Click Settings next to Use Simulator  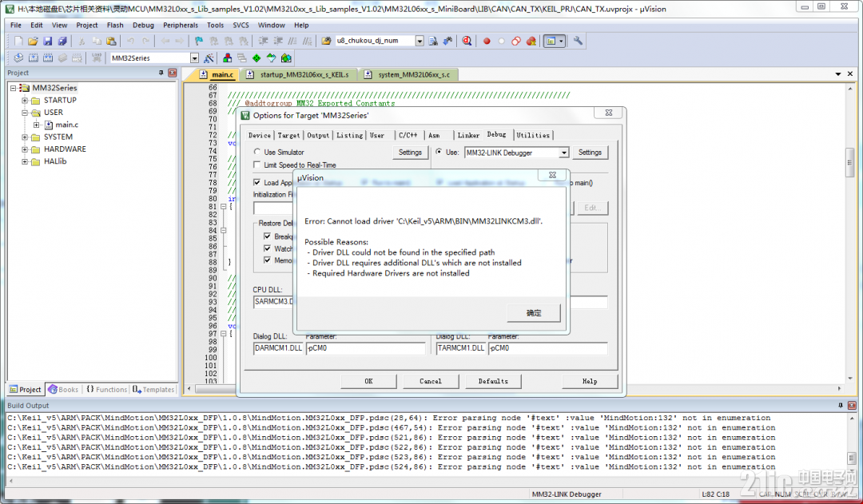pos(410,153)
